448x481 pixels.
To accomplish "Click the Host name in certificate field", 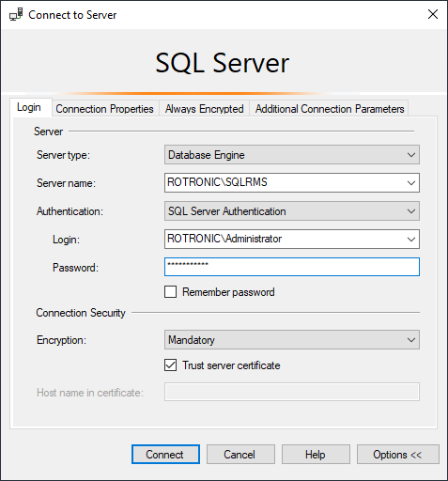I will point(292,392).
